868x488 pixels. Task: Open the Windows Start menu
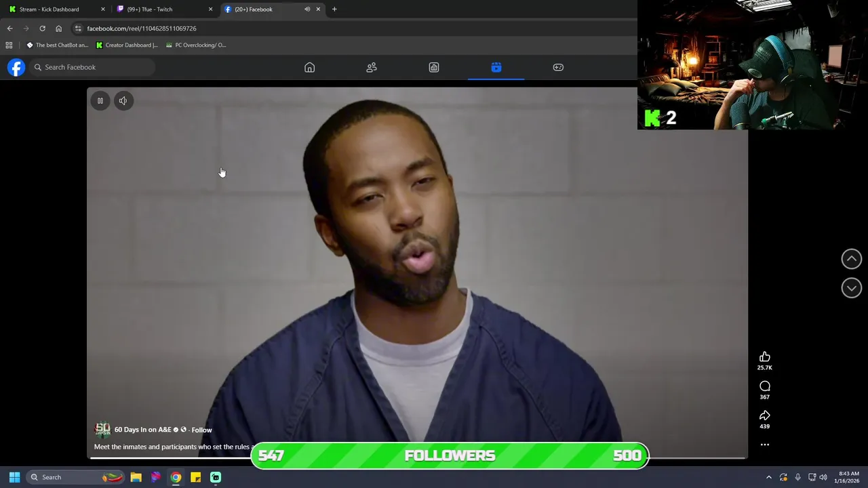[14, 477]
